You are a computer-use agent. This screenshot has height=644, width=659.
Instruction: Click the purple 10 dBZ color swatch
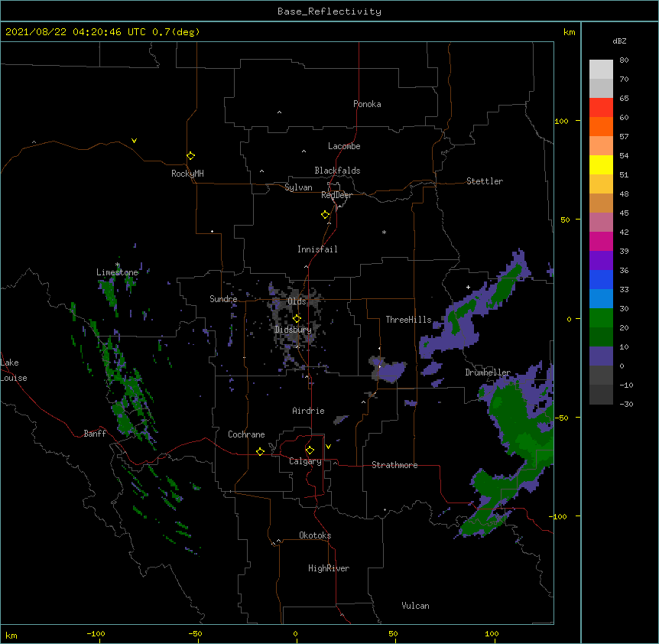click(601, 356)
